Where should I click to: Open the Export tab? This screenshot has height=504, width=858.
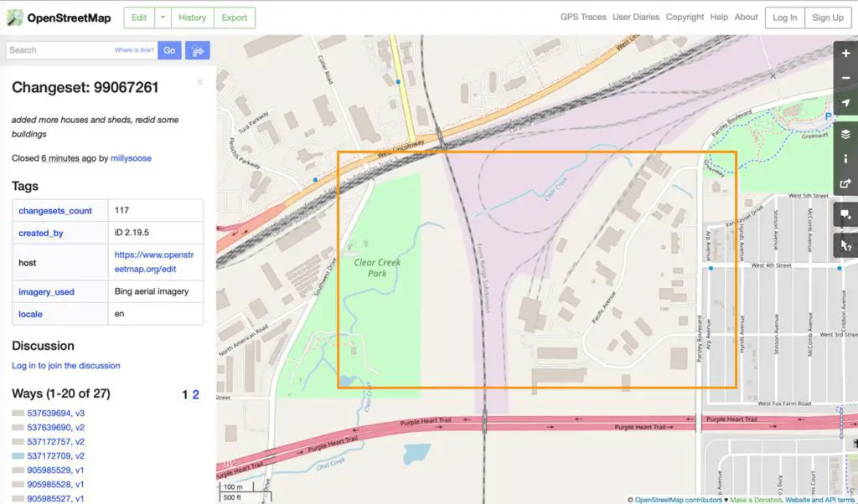click(235, 18)
